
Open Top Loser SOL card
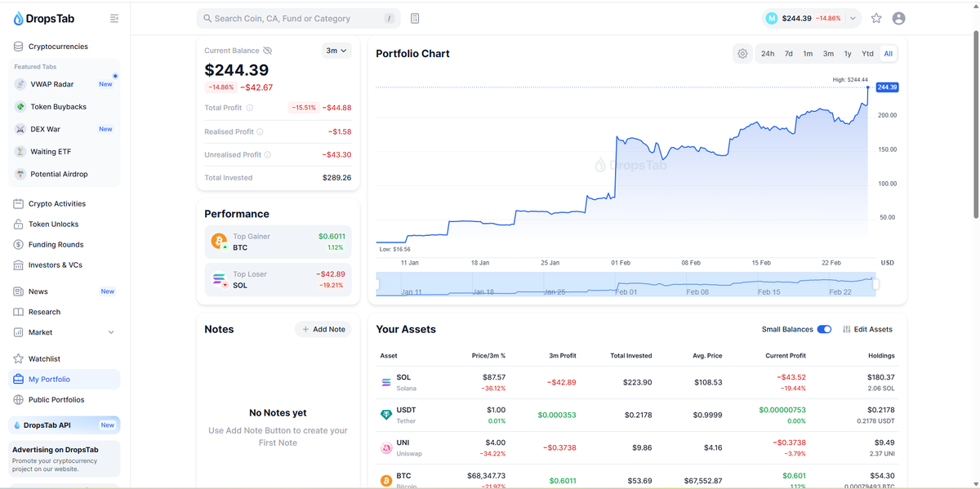[278, 280]
